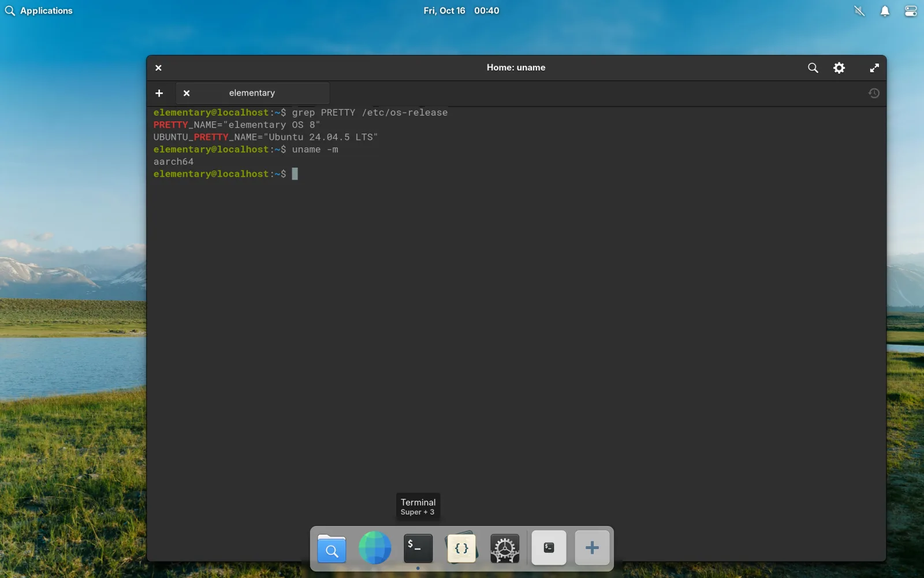The height and width of the screenshot is (578, 924).
Task: Open the notifications bell
Action: (885, 10)
